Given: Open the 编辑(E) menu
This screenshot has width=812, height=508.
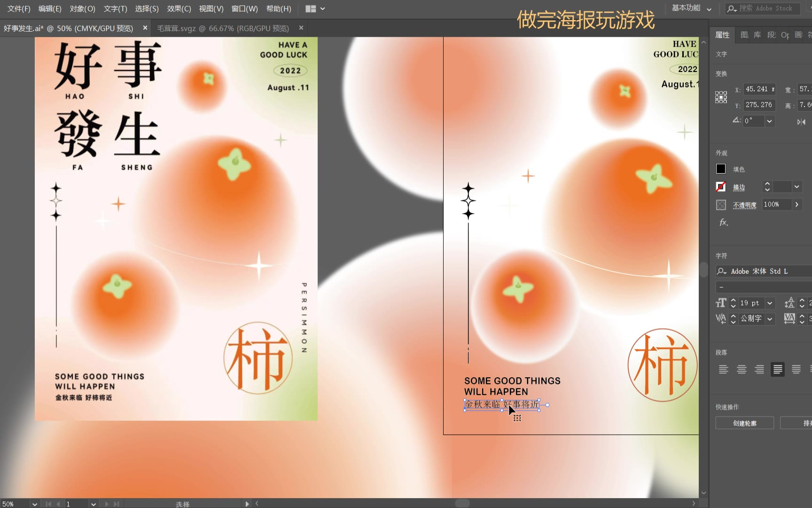Looking at the screenshot, I should 50,8.
